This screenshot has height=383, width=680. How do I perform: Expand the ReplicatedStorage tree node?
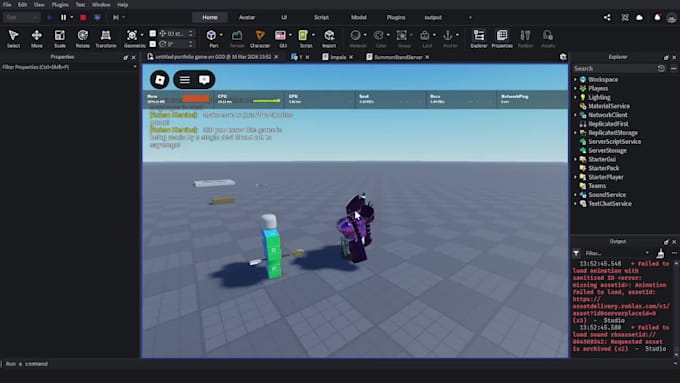pos(575,133)
